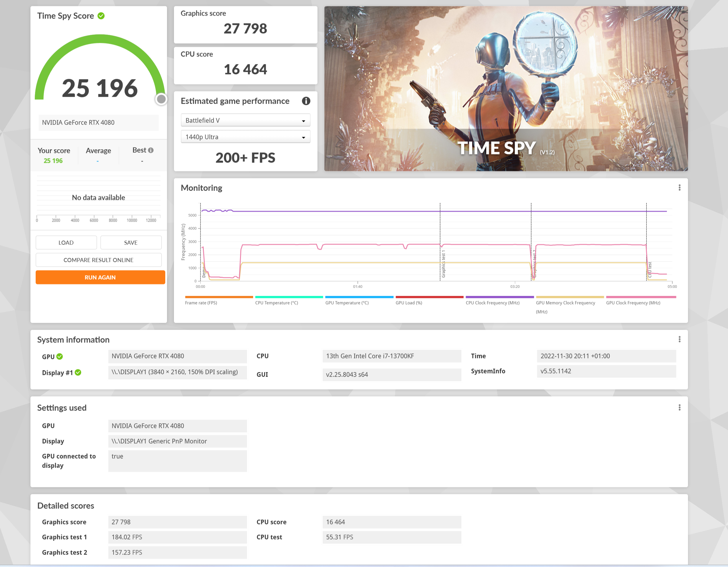Click the info icon next to Best
The width and height of the screenshot is (728, 567).
click(x=151, y=150)
